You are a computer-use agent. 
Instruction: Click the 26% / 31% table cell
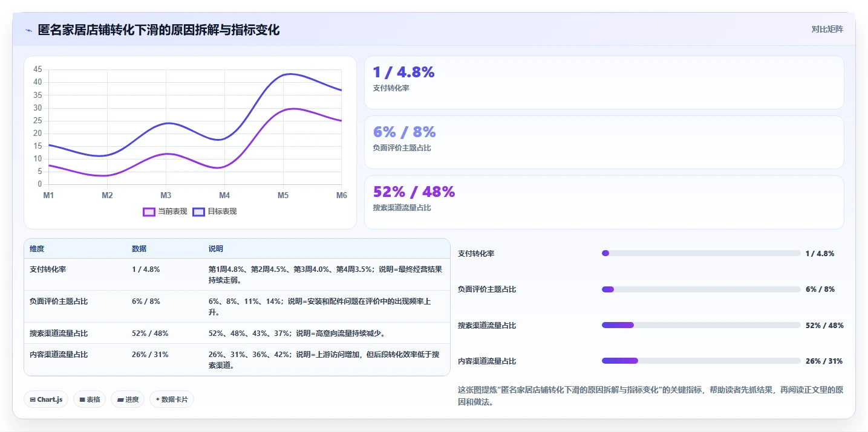150,354
